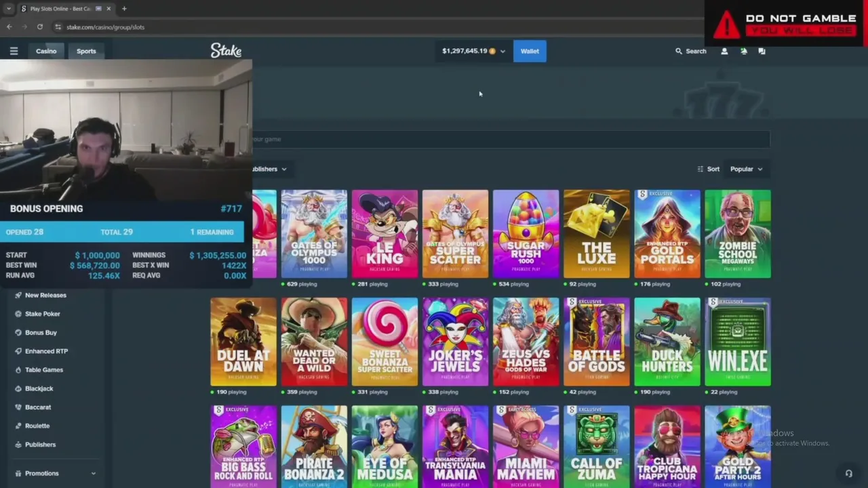Open Transylvania Mania game
Viewport: 868px width, 488px height.
click(455, 447)
